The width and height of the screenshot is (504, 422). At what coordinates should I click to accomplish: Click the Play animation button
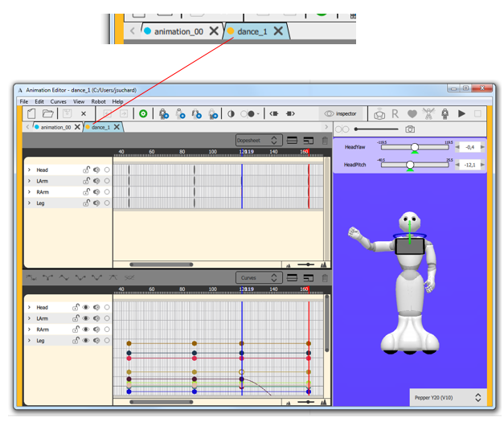461,113
